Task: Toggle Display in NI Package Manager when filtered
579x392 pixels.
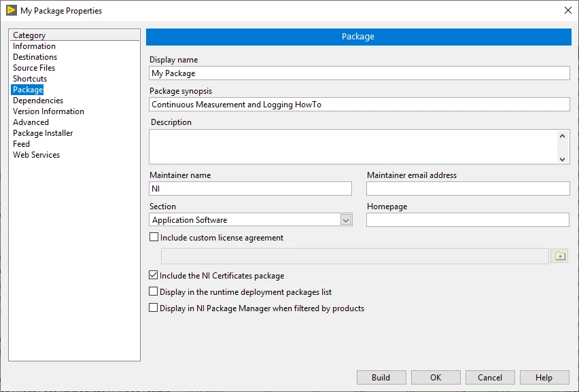Action: [153, 308]
